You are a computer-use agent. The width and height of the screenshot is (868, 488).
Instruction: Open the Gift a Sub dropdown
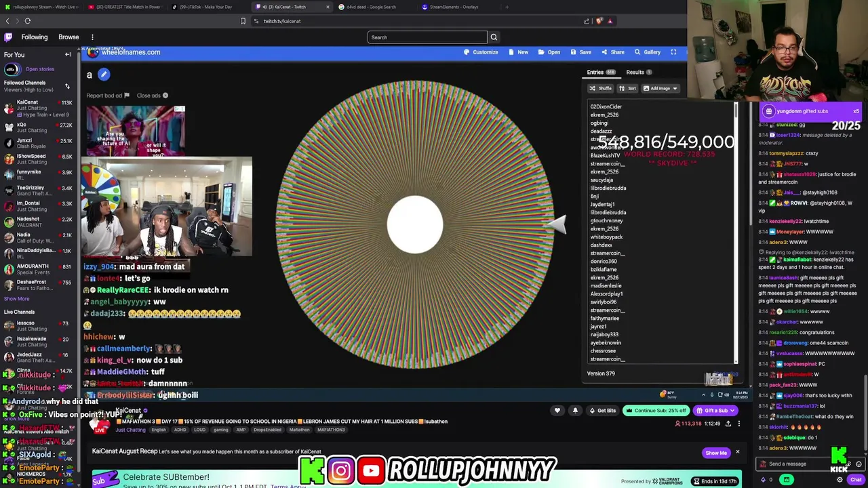tap(715, 411)
